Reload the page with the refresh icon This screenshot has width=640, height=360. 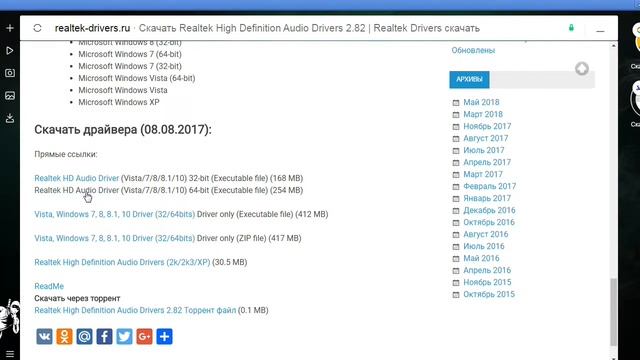tap(38, 28)
